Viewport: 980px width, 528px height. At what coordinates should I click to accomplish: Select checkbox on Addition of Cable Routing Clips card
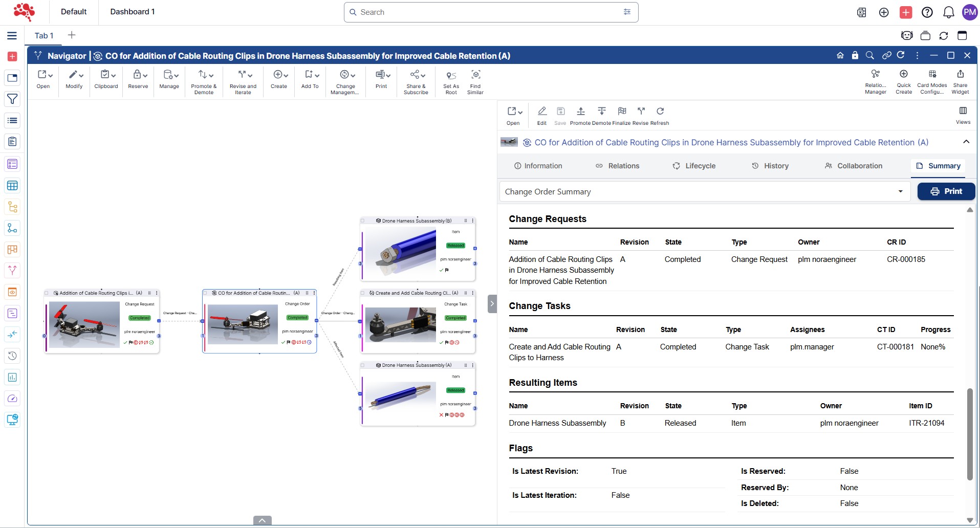[x=47, y=293]
